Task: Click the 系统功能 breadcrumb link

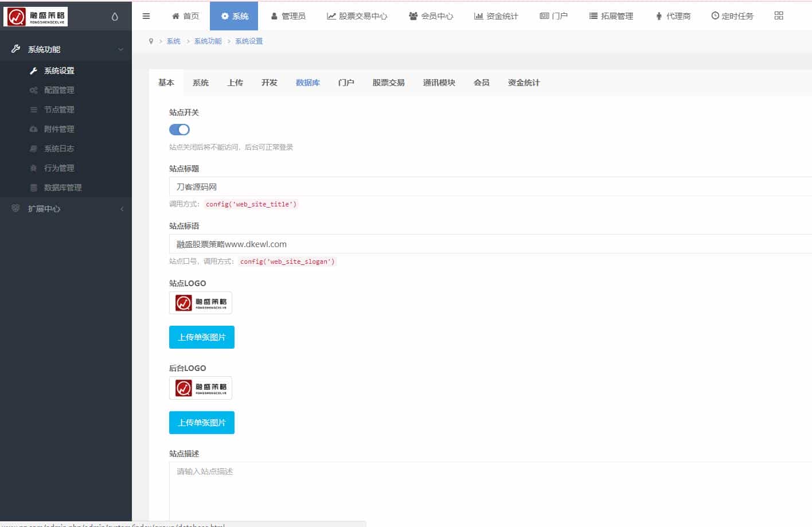Action: (x=208, y=41)
